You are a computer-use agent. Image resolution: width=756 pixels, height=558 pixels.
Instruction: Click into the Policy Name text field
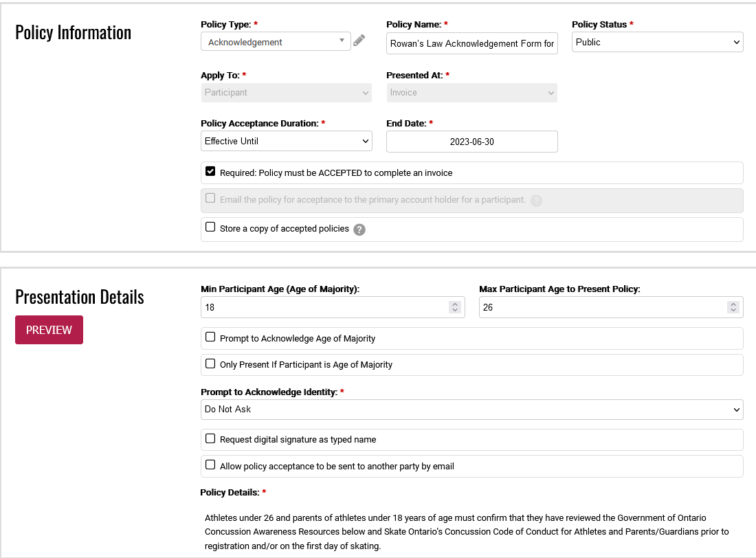pyautogui.click(x=471, y=43)
